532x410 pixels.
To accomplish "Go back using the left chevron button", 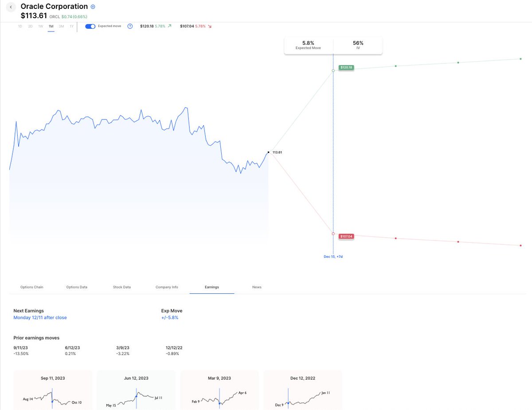I will coord(11,8).
